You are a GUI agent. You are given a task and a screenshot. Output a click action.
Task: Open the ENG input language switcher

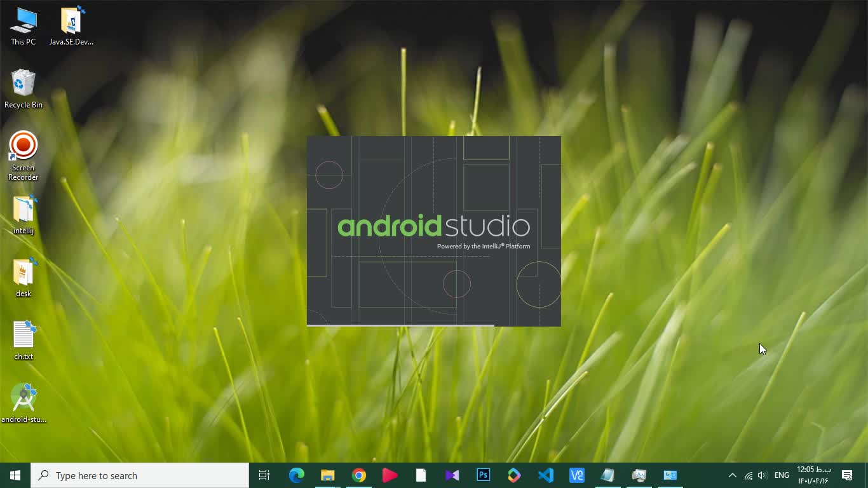[x=782, y=475]
